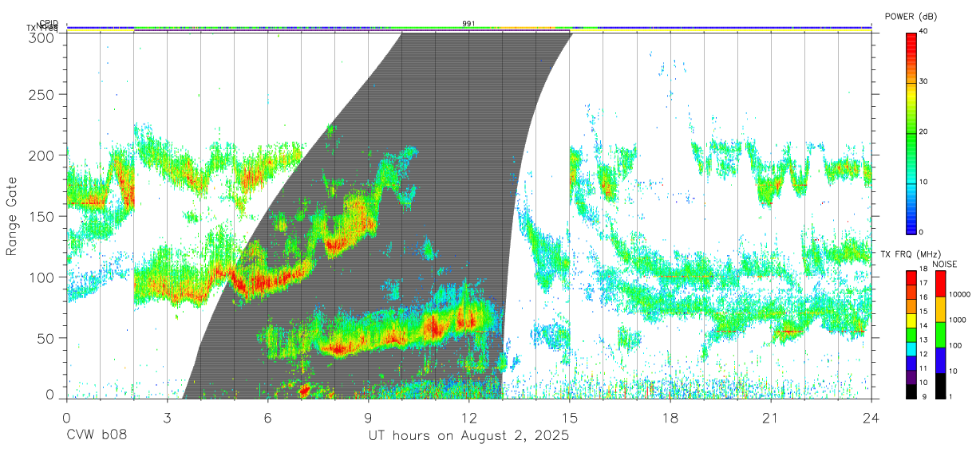
Task: Click the 30 label on power scale
Action: click(925, 81)
